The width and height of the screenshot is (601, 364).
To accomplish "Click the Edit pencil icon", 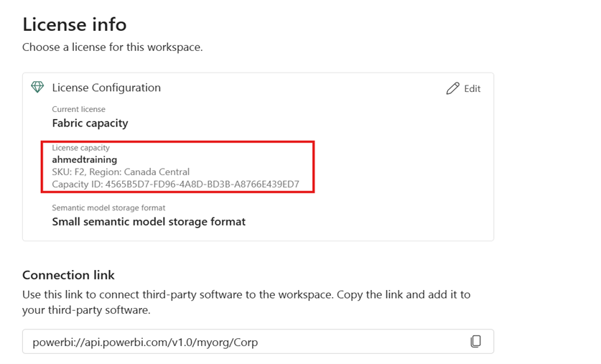I will coord(452,88).
